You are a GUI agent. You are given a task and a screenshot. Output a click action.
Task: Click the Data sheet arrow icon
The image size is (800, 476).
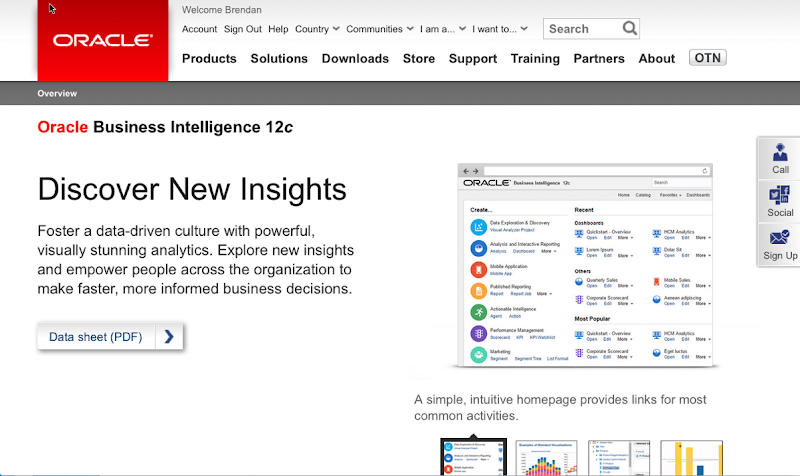(169, 337)
